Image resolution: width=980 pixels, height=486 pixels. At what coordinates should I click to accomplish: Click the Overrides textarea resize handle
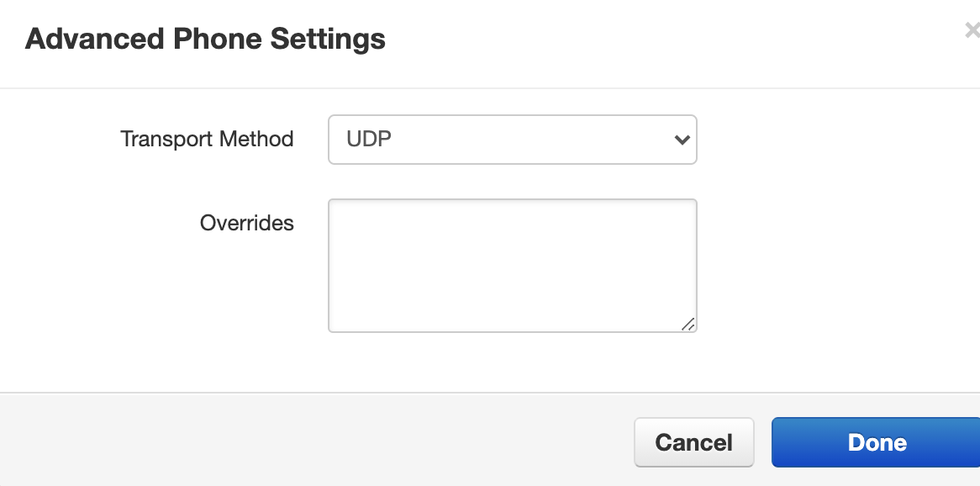pos(688,324)
